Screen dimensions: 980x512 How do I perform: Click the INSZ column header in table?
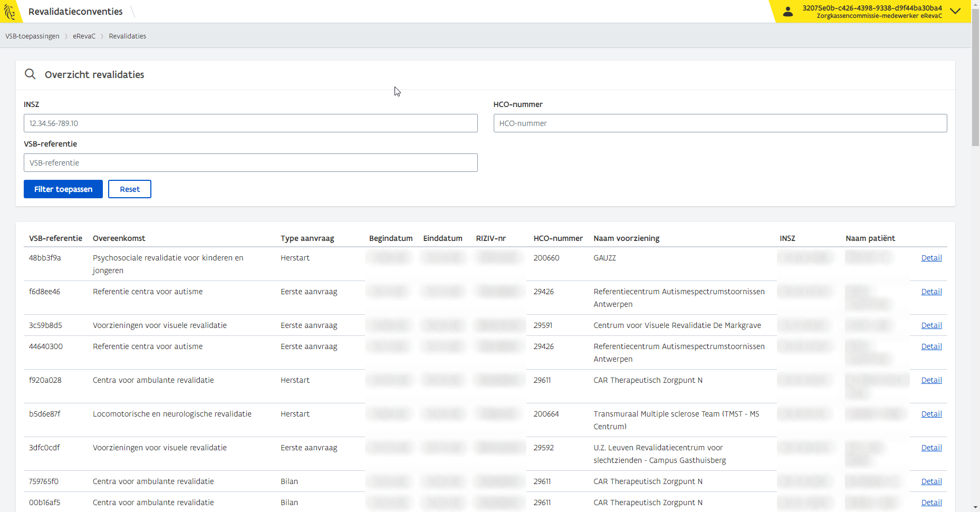point(787,238)
